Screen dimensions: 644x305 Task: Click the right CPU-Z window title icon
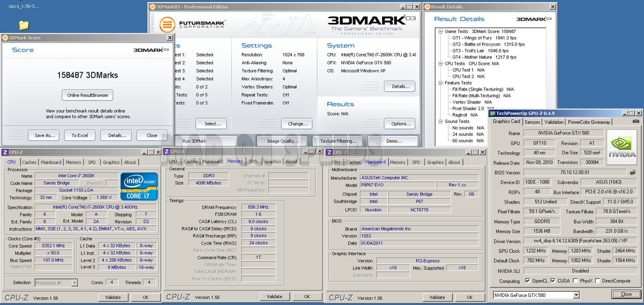coord(329,152)
